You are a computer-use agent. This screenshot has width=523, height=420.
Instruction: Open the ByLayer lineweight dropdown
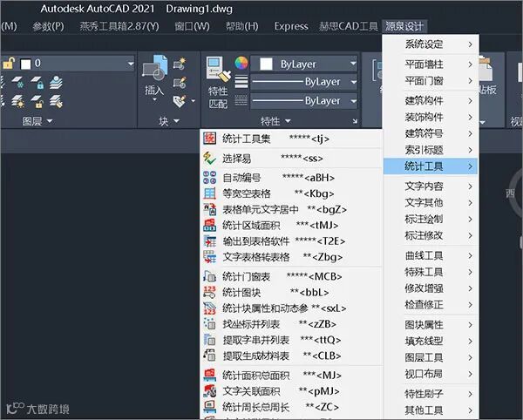(353, 82)
